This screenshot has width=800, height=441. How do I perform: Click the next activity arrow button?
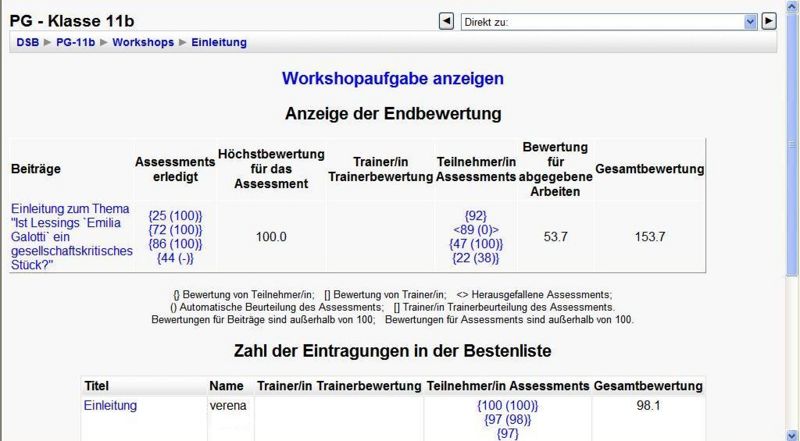pos(769,20)
